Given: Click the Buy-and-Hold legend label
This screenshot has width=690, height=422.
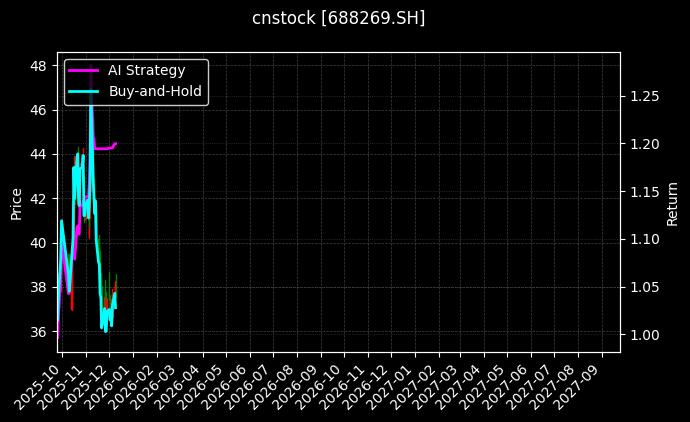Looking at the screenshot, I should (x=155, y=91).
